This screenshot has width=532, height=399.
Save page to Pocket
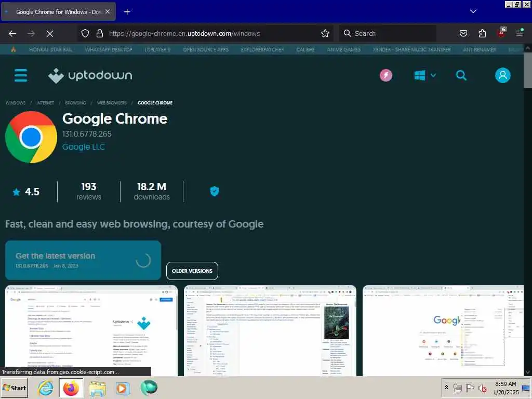click(463, 33)
